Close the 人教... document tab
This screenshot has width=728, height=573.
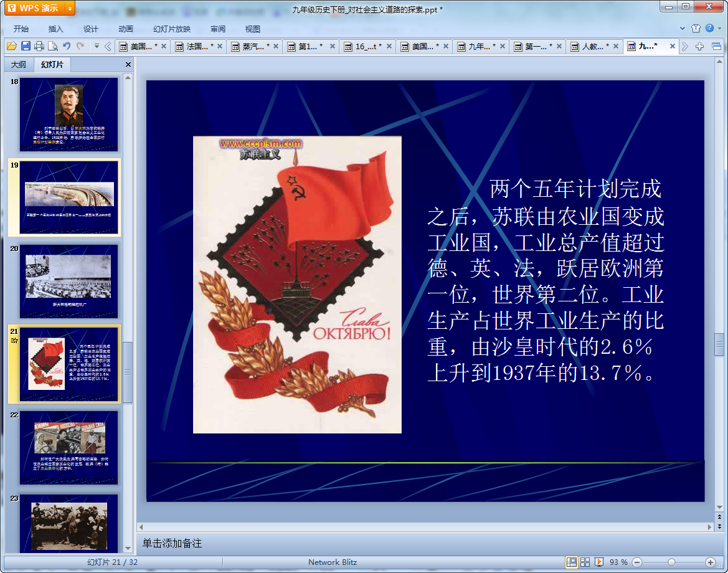(x=616, y=46)
